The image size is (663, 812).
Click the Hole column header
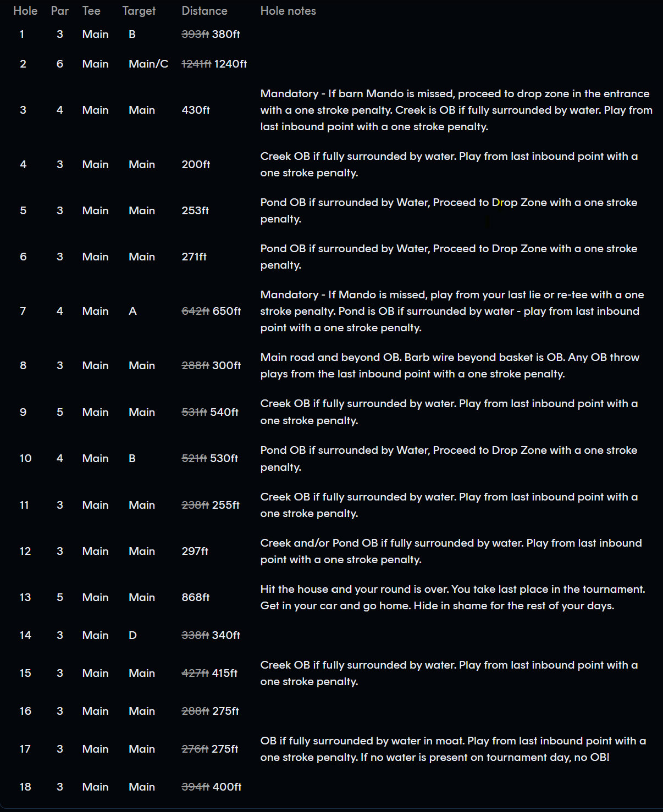click(x=25, y=11)
